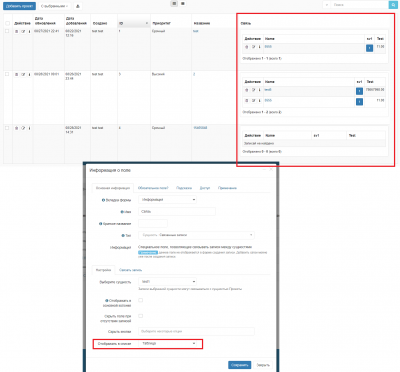Screen dimensions: 400x372
Task: Tick checkbox of project row ID 3
Action: pos(7,74)
